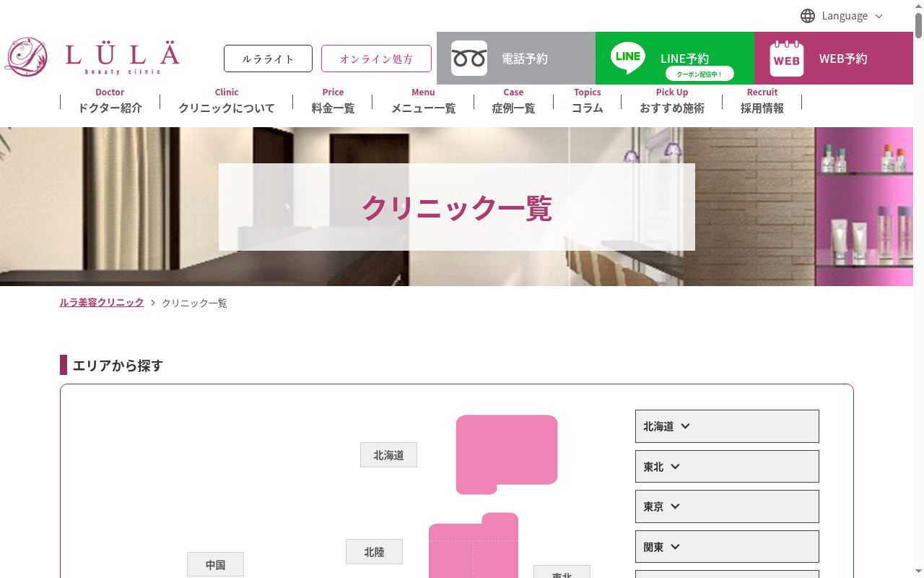Click the WEB calendar icon
The height and width of the screenshot is (578, 924).
[787, 59]
